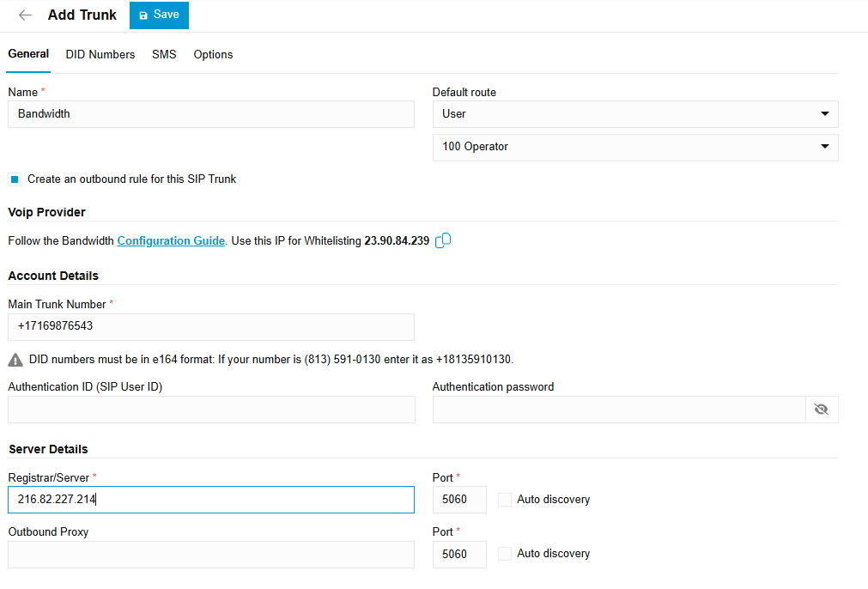The image size is (868, 589).
Task: Enable Auto discovery for Outbound Proxy port
Action: 505,554
